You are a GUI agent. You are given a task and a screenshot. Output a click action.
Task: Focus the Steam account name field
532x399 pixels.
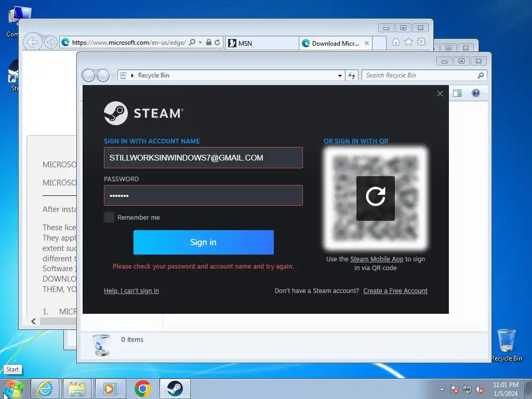click(x=203, y=157)
